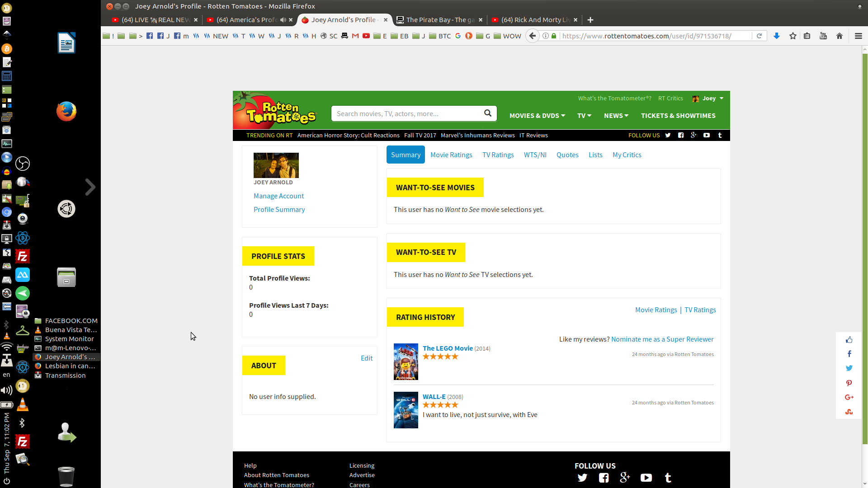868x488 pixels.
Task: Click the Firefox URL address bar
Action: coord(656,36)
